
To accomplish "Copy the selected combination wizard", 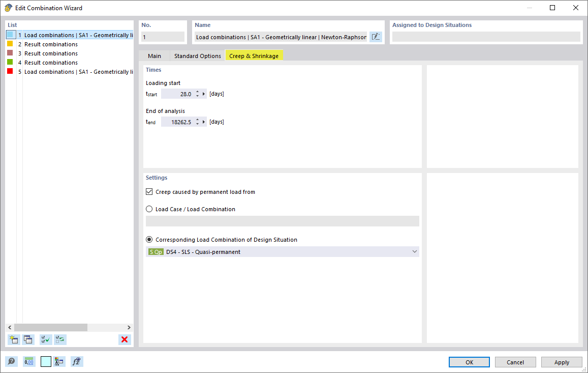I will click(28, 339).
